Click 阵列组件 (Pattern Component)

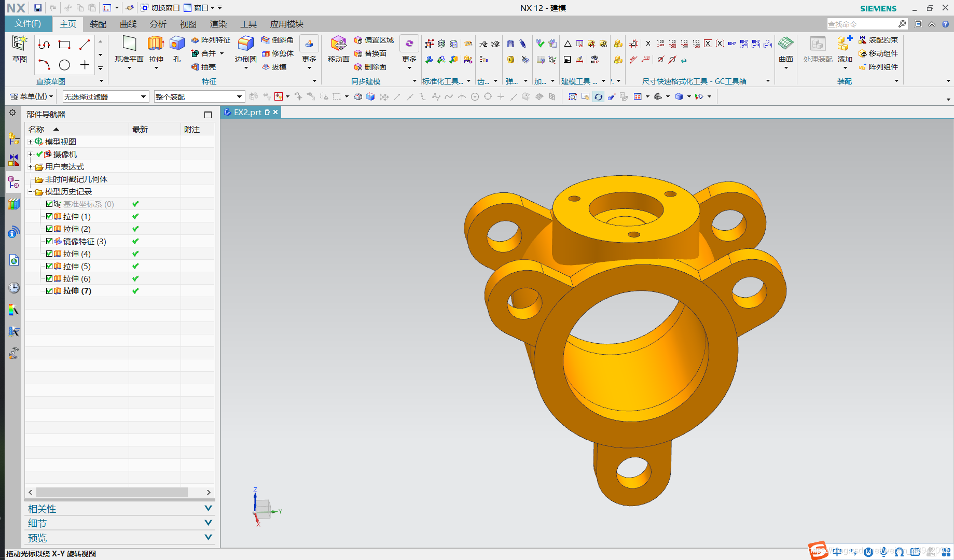click(878, 67)
